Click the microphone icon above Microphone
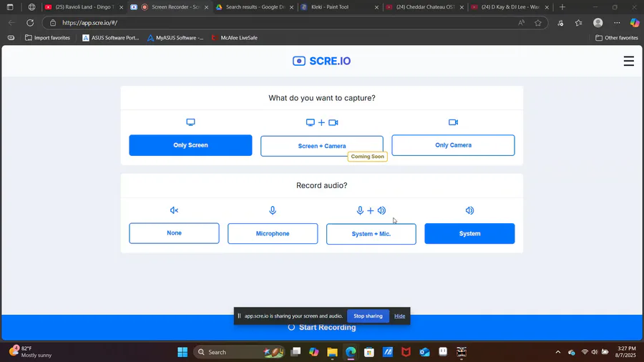This screenshot has width=644, height=362. coord(273,210)
